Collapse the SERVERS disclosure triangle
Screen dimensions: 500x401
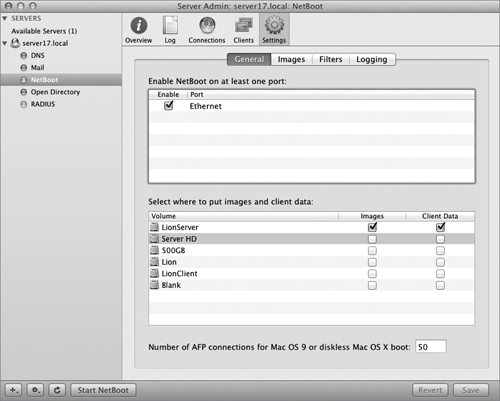click(x=5, y=19)
